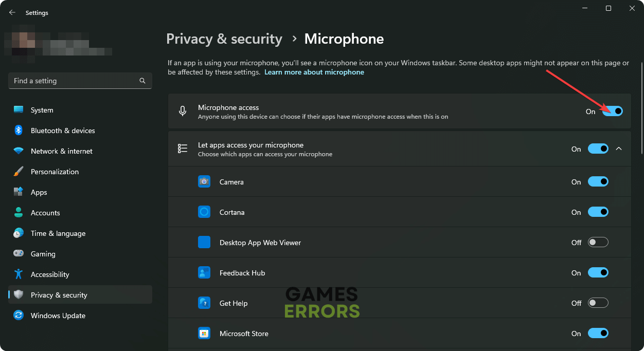The width and height of the screenshot is (644, 351).
Task: Click Privacy & security breadcrumb link
Action: [x=224, y=39]
